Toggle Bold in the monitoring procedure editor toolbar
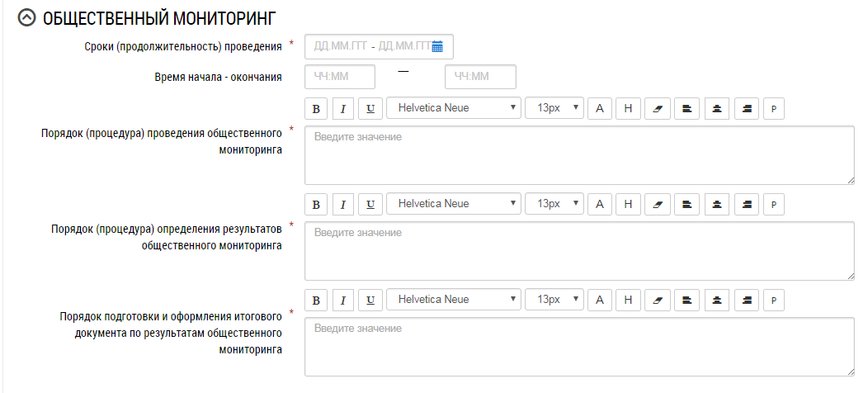Screen dimensions: 868x393 (316, 108)
